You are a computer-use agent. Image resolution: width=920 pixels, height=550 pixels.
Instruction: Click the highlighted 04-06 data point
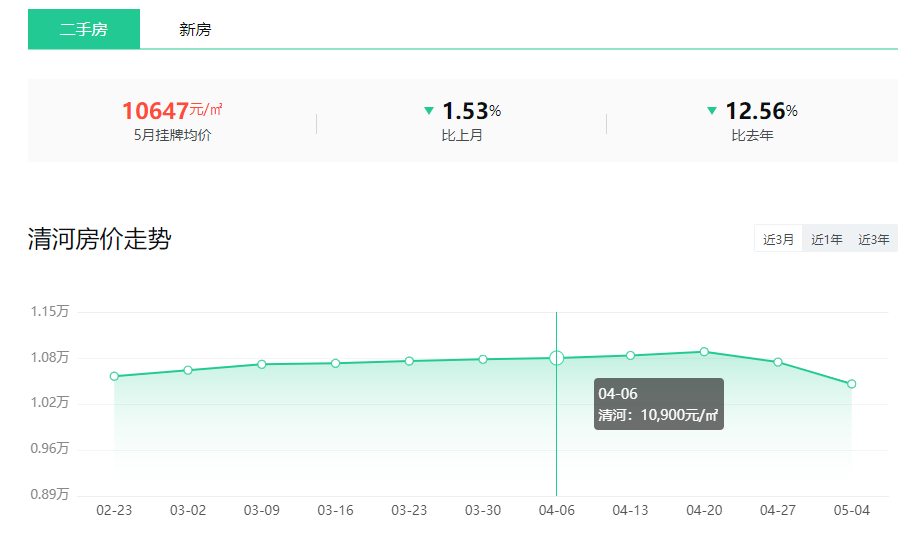point(557,358)
